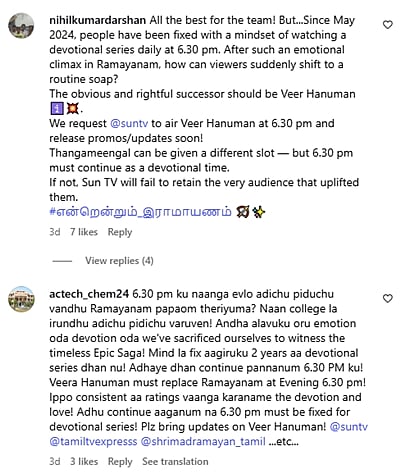
Task: Click the replies divider line
Action: [62, 261]
